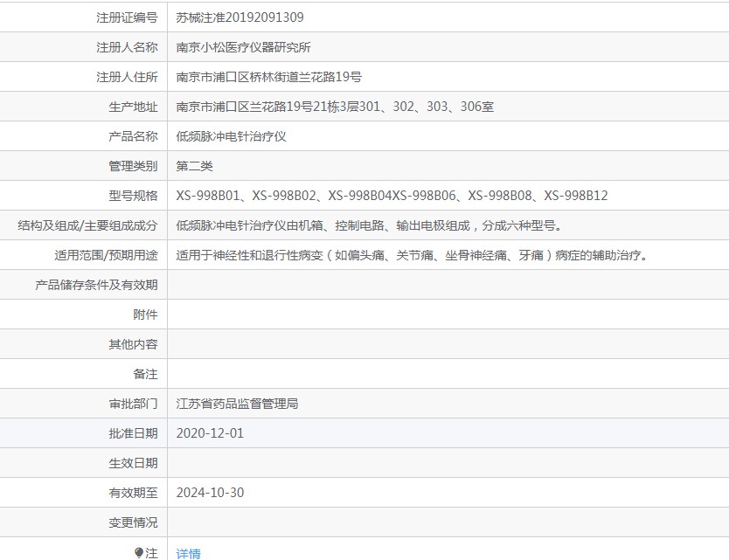The width and height of the screenshot is (729, 560).
Task: Click the 生产地址 label
Action: [x=133, y=107]
